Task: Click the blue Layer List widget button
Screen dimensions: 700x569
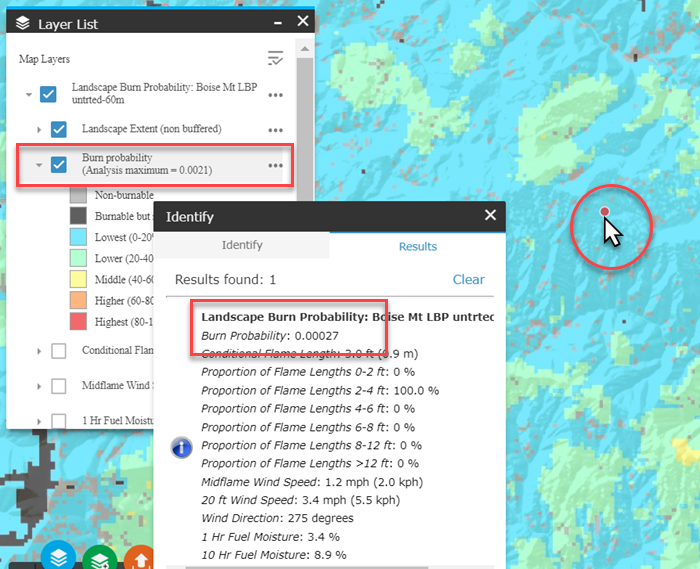Action: [x=58, y=556]
